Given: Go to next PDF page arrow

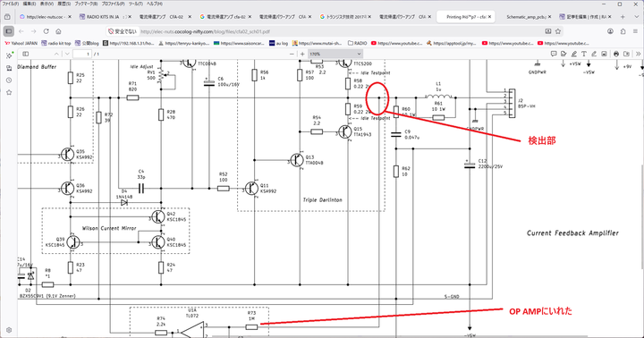Looking at the screenshot, I should 67,54.
